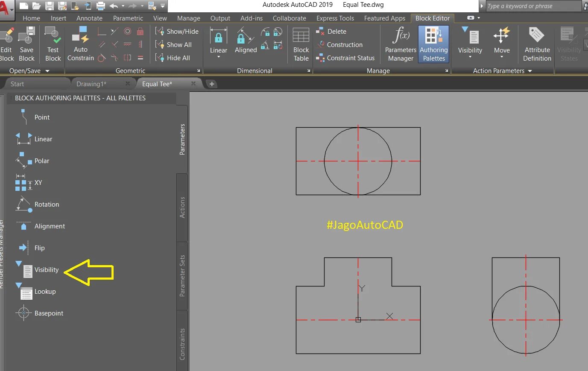The height and width of the screenshot is (371, 588).
Task: Switch to the Parametric ribbon tab
Action: tap(128, 18)
